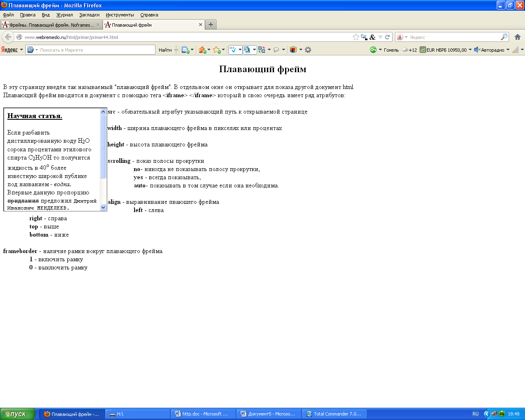Click the Yandex logo on the toolbar
Viewport: 525px width, 420px height.
(x=9, y=50)
